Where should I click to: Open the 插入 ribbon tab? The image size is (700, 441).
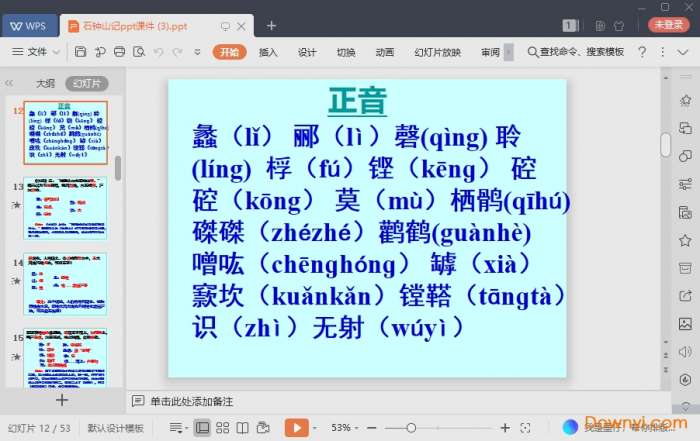pos(268,52)
